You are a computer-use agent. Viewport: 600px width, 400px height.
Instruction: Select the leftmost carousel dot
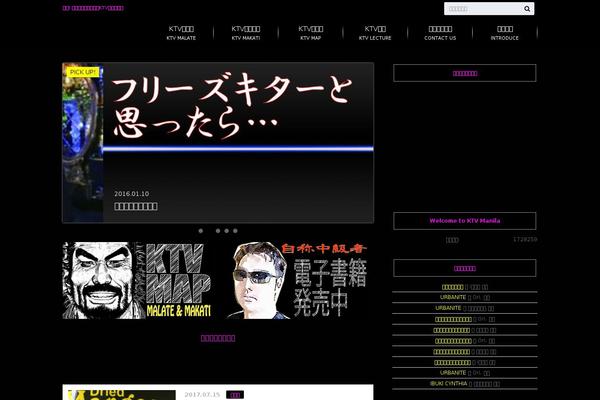coord(201,231)
